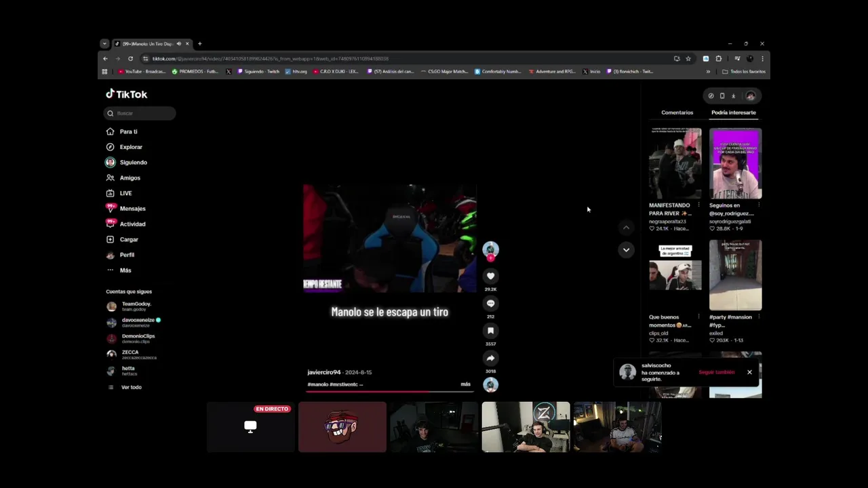Open YouTube - Broadcast bookmark
Viewport: 868px width, 488px height.
[x=142, y=71]
